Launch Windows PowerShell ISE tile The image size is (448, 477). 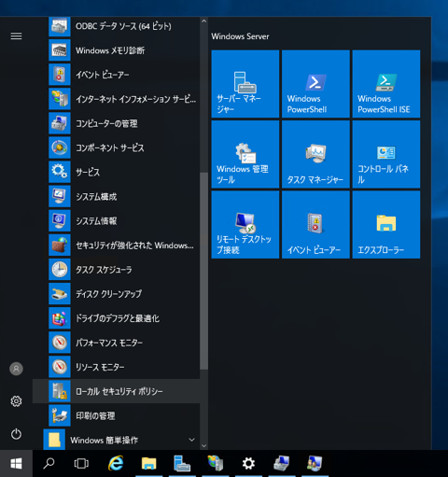(x=386, y=84)
